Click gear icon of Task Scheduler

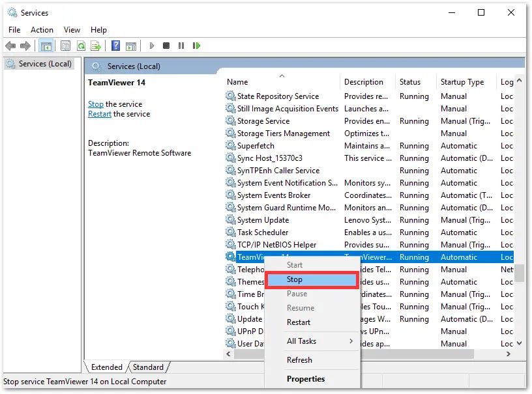(231, 232)
